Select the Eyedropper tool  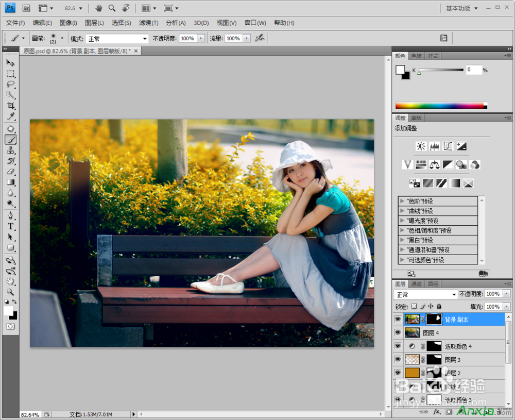click(x=10, y=116)
